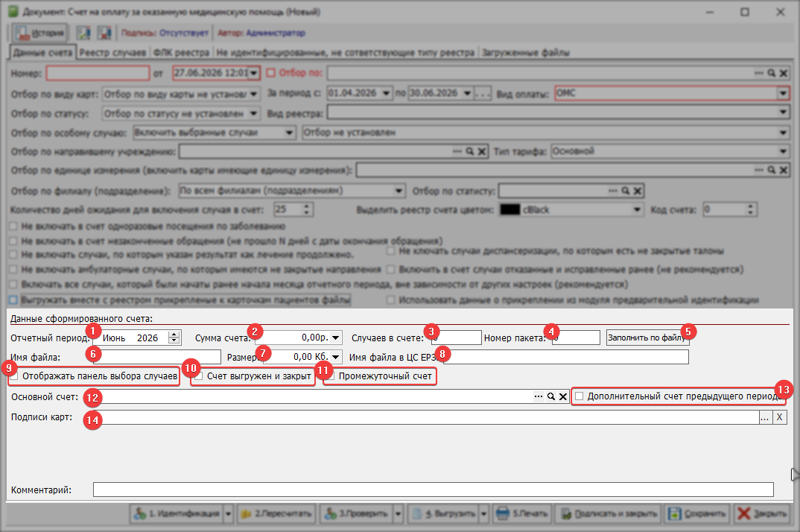Click the Номер input field

point(98,73)
